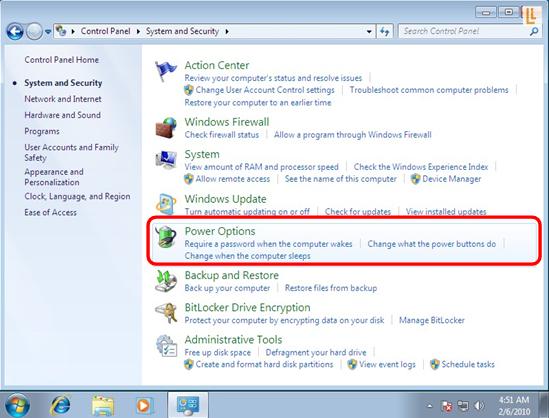This screenshot has height=418, width=549.
Task: Open the recent pages dropdown arrow
Action: (x=48, y=32)
